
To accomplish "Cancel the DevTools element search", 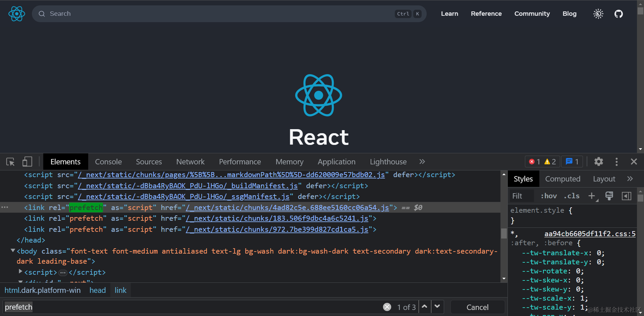I will pos(477,307).
